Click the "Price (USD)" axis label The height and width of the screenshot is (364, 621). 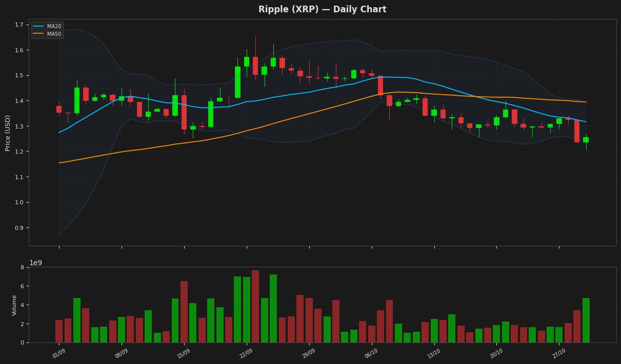8,133
